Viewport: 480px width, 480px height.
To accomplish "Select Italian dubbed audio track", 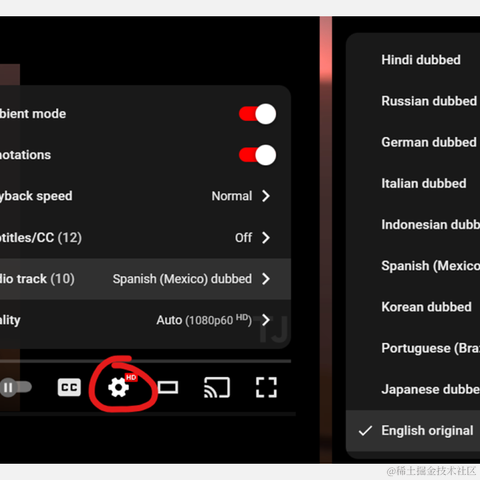I will coord(413,183).
